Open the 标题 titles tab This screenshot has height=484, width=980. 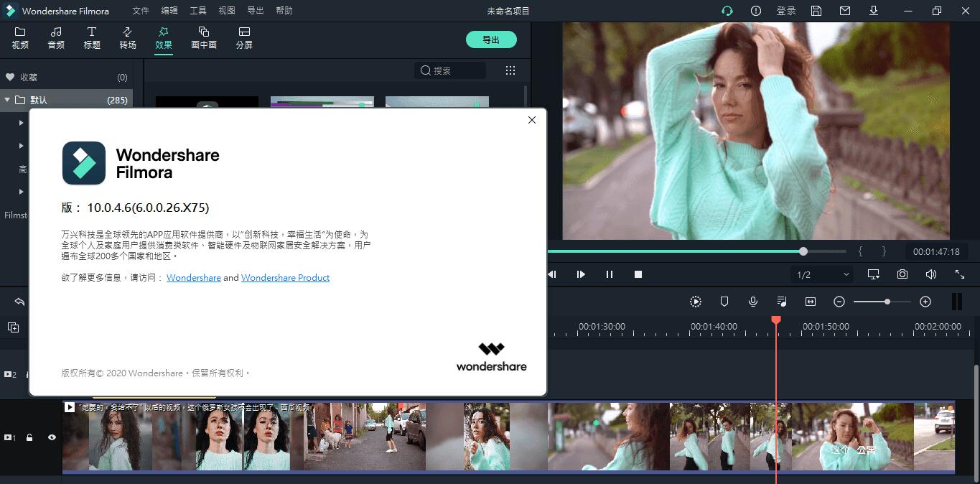pyautogui.click(x=92, y=38)
